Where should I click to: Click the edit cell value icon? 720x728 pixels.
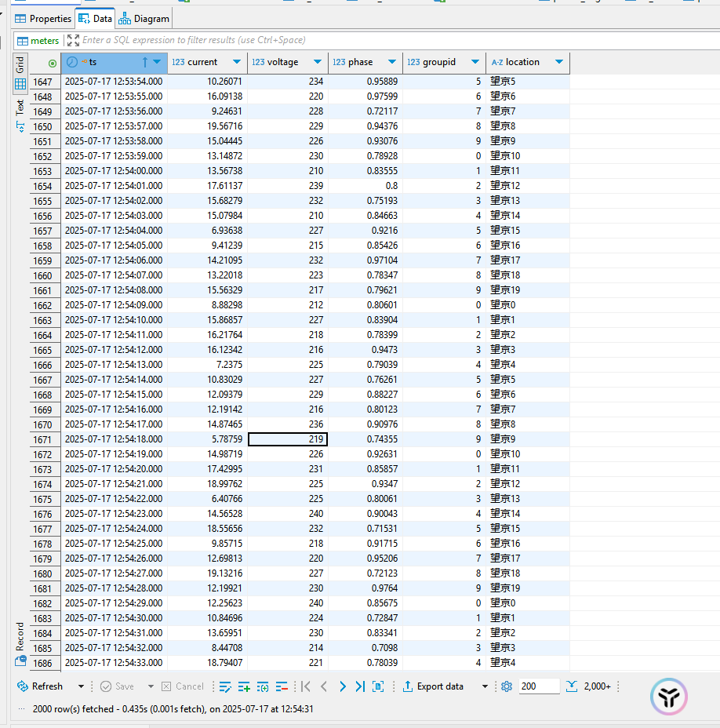tap(225, 686)
